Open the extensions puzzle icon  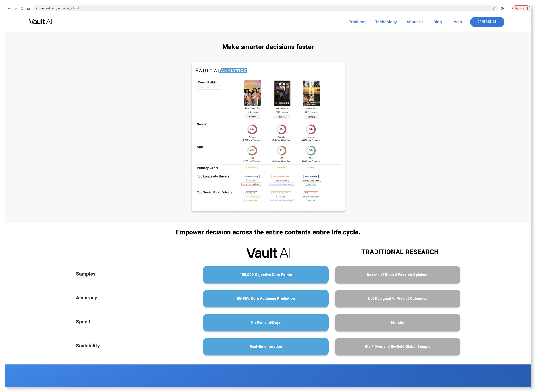click(502, 8)
